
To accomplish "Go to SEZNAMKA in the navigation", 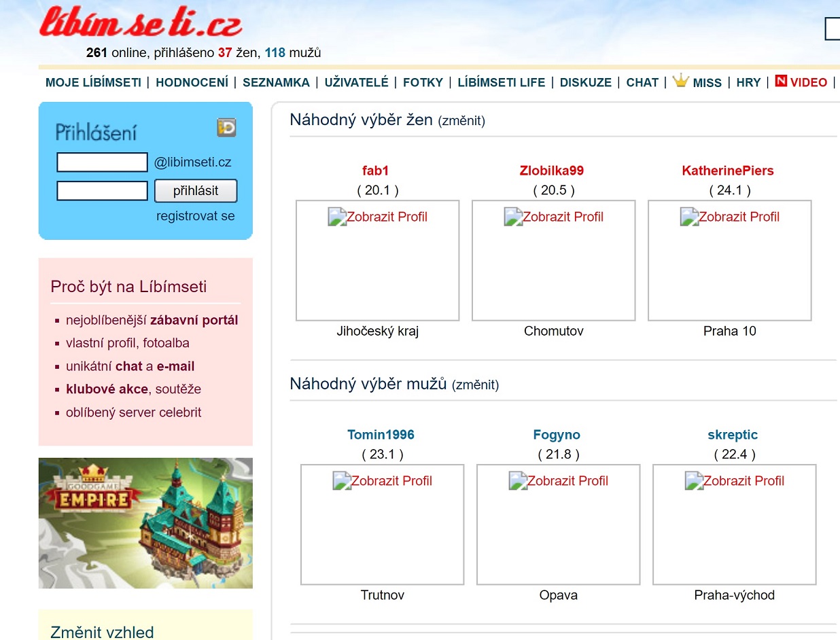I will (x=276, y=83).
